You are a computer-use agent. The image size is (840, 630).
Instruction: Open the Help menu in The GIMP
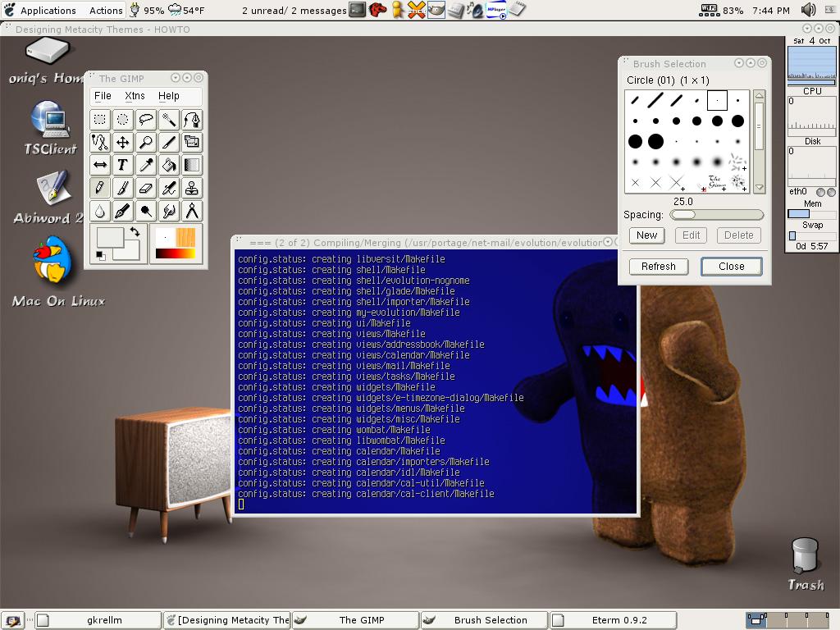[169, 96]
